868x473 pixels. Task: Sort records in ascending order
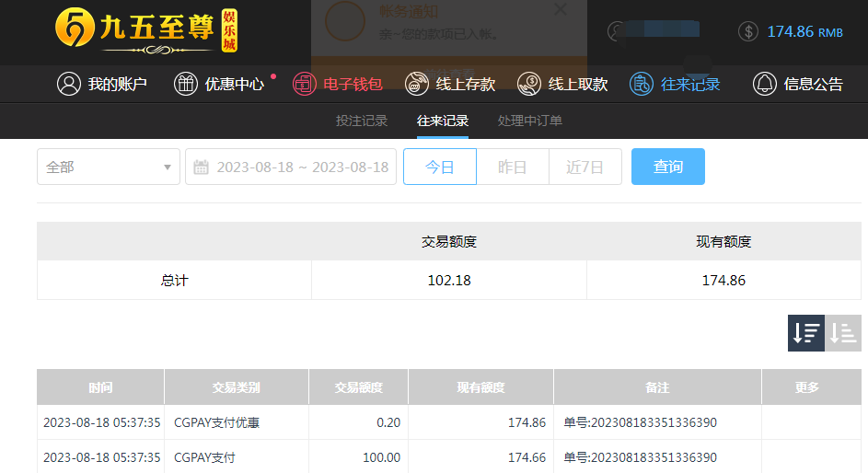(x=843, y=333)
